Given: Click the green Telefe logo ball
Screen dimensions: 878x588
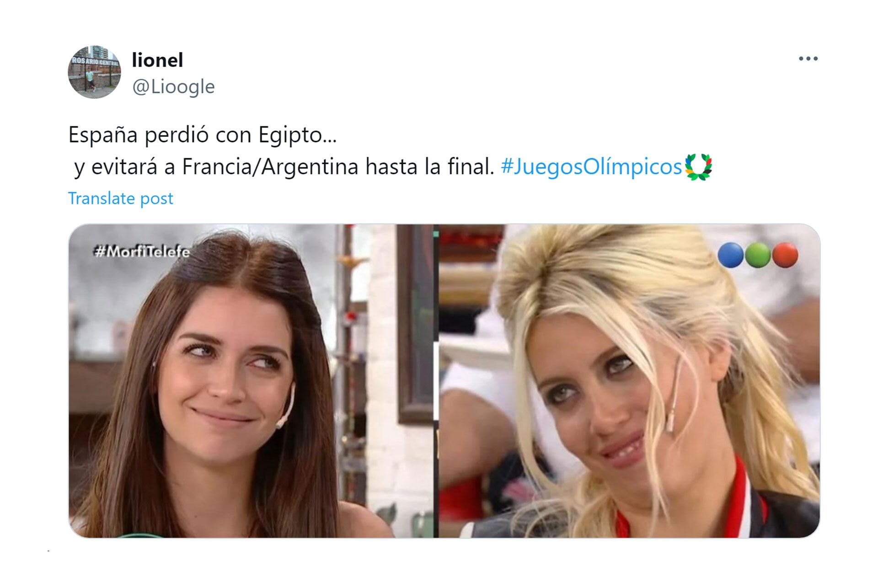Looking at the screenshot, I should click(758, 255).
